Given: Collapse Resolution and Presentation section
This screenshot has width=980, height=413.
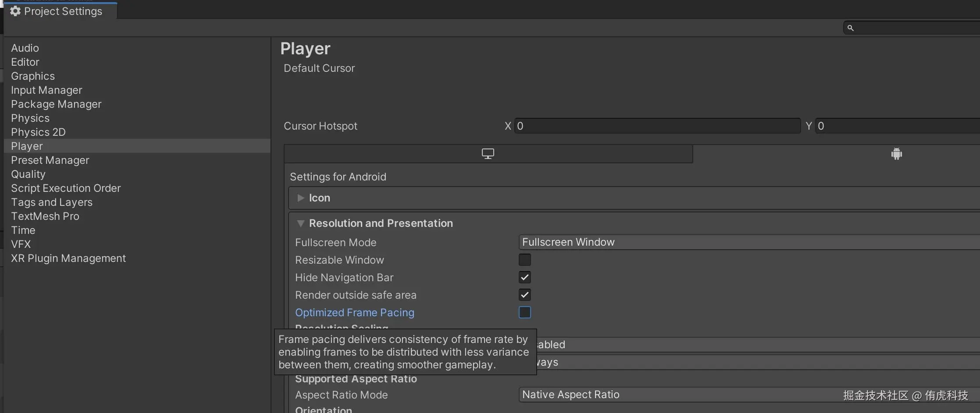Looking at the screenshot, I should 300,223.
